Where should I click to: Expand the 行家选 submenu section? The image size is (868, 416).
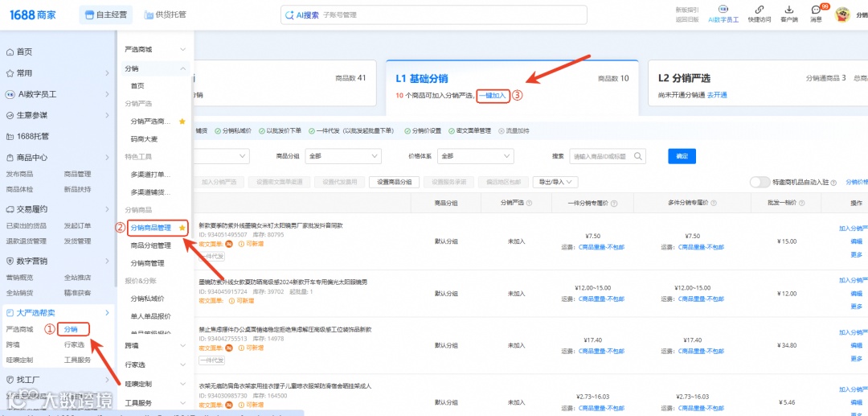tap(183, 365)
